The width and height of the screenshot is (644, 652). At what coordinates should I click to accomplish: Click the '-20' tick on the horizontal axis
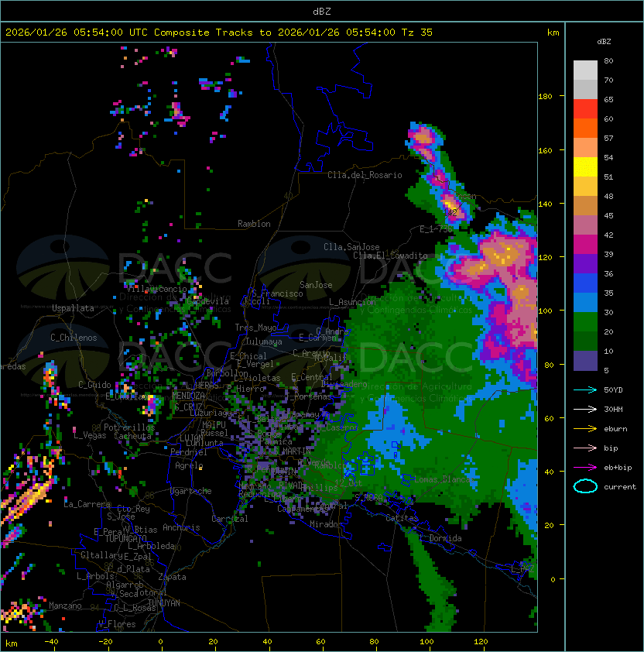(x=105, y=642)
